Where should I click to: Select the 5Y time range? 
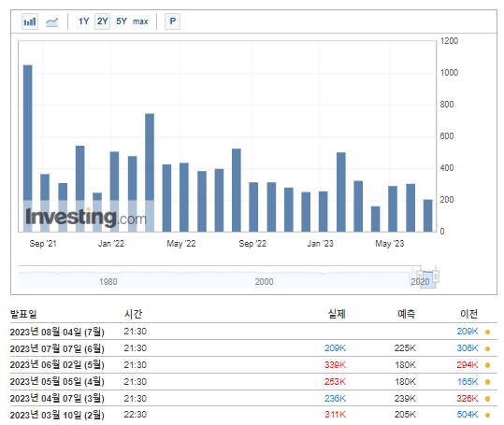(122, 21)
